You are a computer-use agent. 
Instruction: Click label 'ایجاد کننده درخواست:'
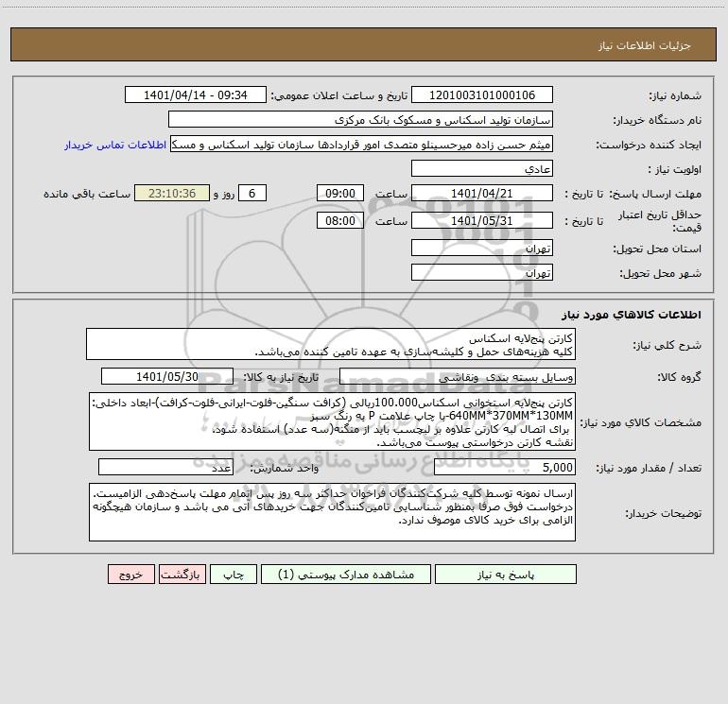click(649, 146)
